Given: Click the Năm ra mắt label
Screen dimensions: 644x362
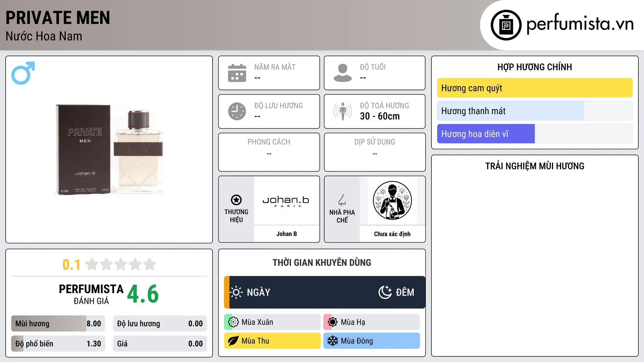Looking at the screenshot, I should 275,67.
